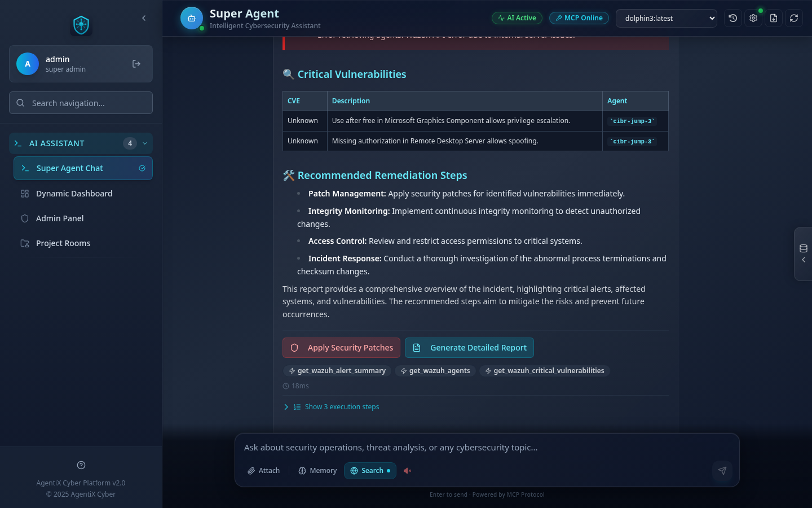The width and height of the screenshot is (812, 508).
Task: Log out using the admin sign-out icon
Action: [x=136, y=63]
